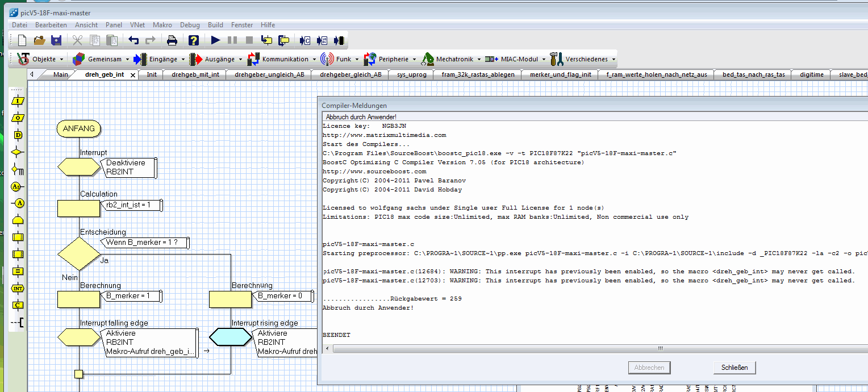Screen dimensions: 868x392
Task: Switch to the drehgeb_mit_int tab
Action: [x=195, y=74]
